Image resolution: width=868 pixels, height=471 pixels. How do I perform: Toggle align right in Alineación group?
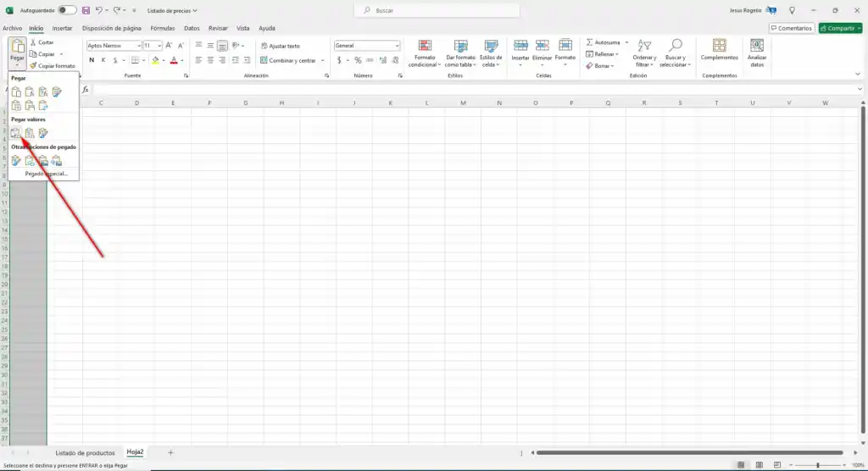point(223,60)
